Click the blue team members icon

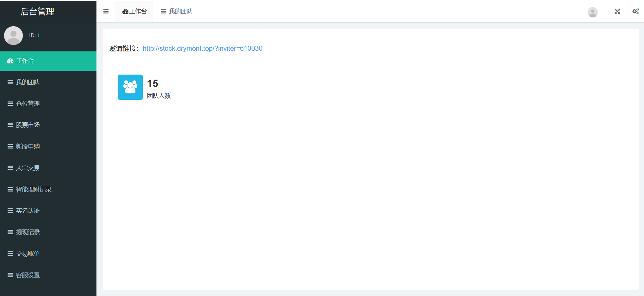(130, 87)
